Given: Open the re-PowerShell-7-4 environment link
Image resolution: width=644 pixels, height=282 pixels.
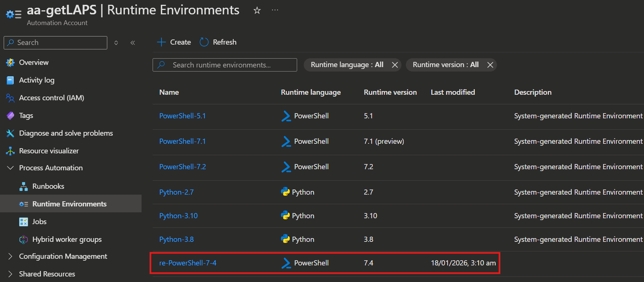Looking at the screenshot, I should coord(188,263).
